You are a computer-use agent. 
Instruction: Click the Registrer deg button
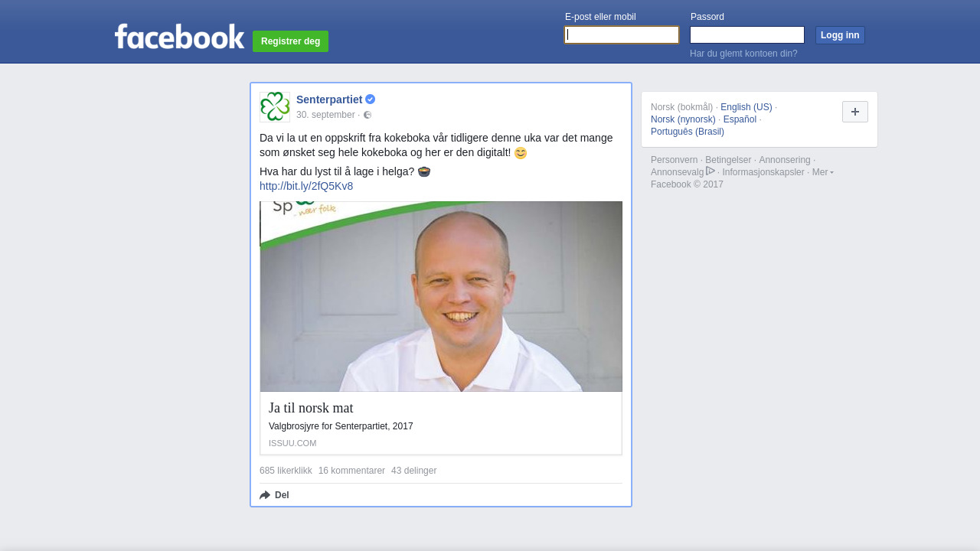coord(291,41)
